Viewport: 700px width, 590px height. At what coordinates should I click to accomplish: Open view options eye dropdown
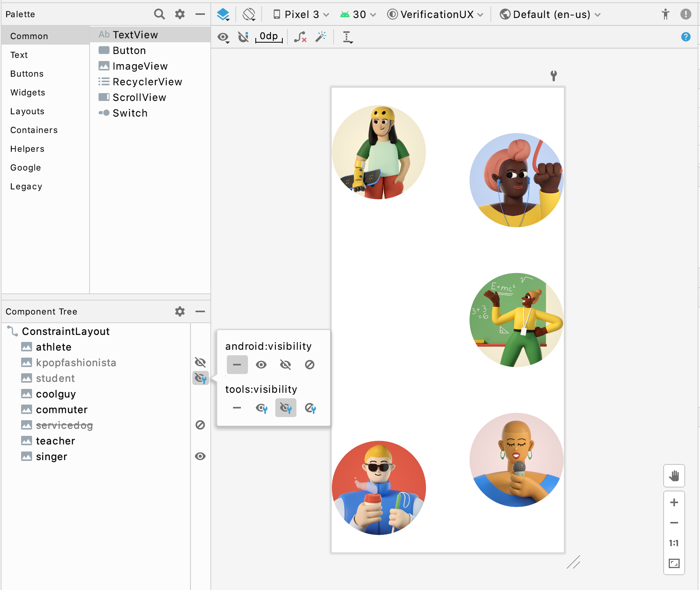click(224, 37)
